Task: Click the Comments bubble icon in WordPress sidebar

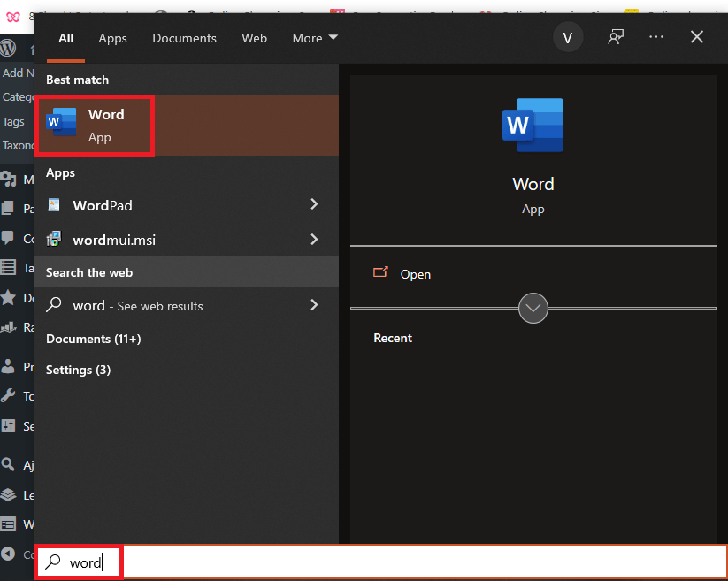Action: [x=7, y=238]
